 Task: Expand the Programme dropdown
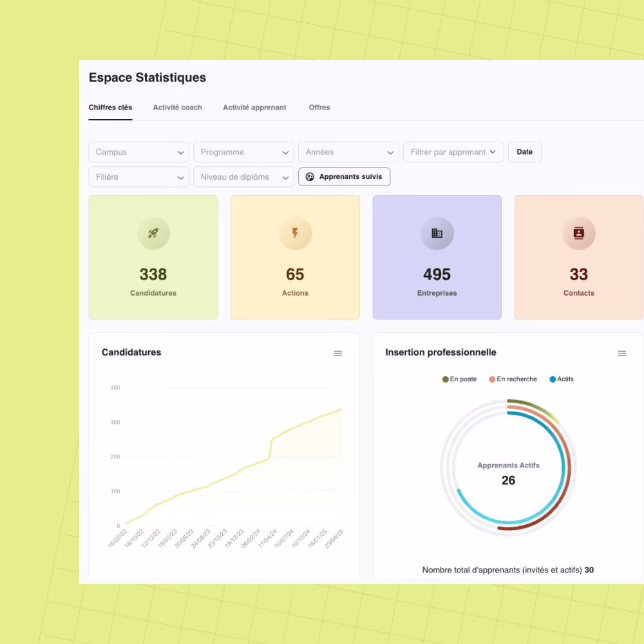pos(243,152)
